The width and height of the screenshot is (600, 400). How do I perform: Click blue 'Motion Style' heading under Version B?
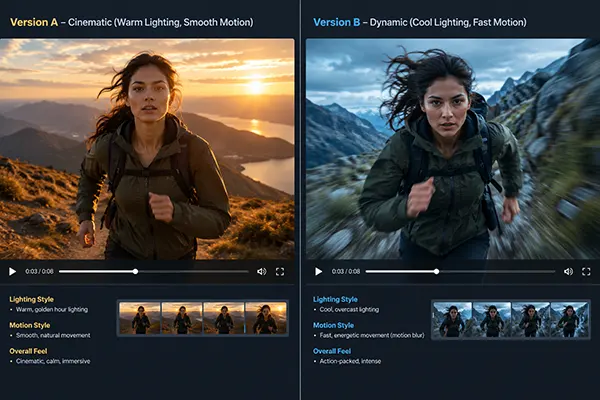point(333,325)
